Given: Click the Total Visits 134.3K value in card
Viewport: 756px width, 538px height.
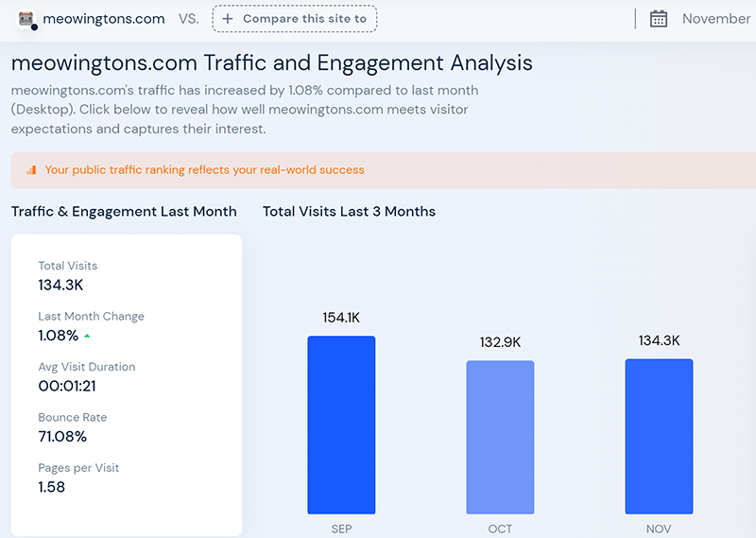Looking at the screenshot, I should coord(60,286).
